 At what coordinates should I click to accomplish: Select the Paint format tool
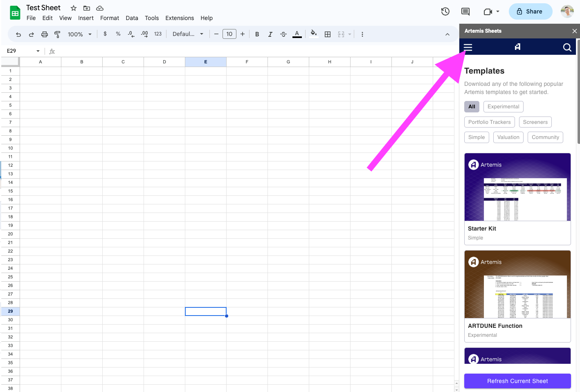(57, 34)
